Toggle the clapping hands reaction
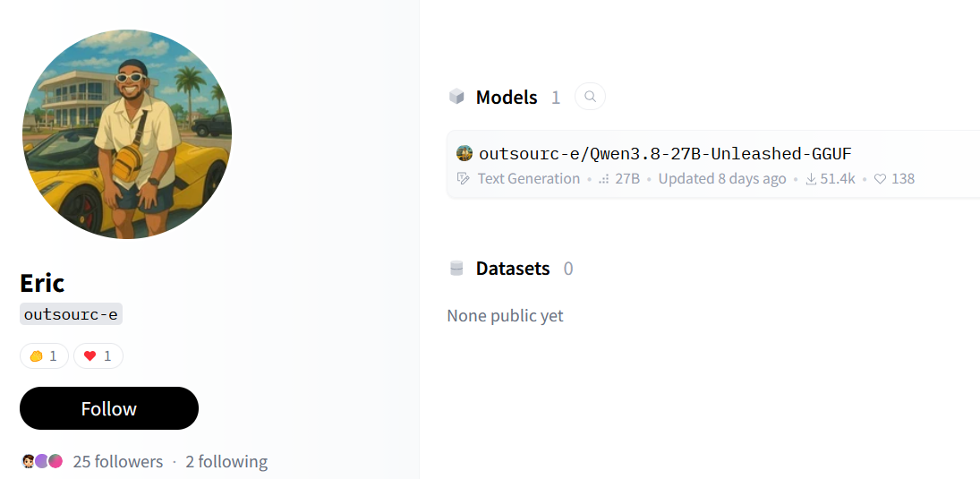This screenshot has width=980, height=479. click(x=45, y=355)
